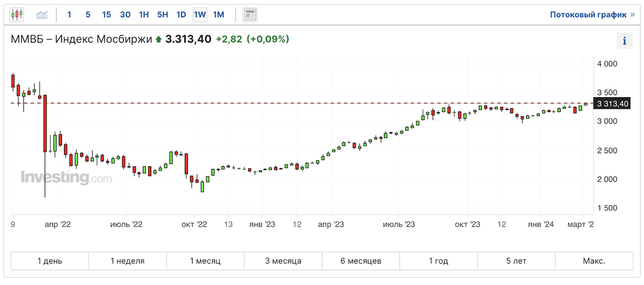Click the "янв '24" date axis label
This screenshot has width=644, height=285.
point(541,224)
